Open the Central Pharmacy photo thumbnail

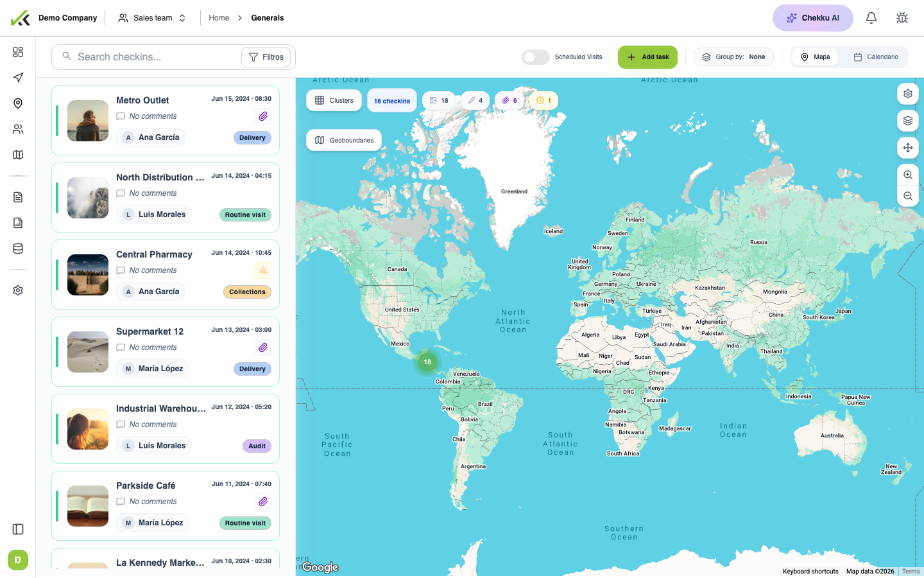coord(88,275)
